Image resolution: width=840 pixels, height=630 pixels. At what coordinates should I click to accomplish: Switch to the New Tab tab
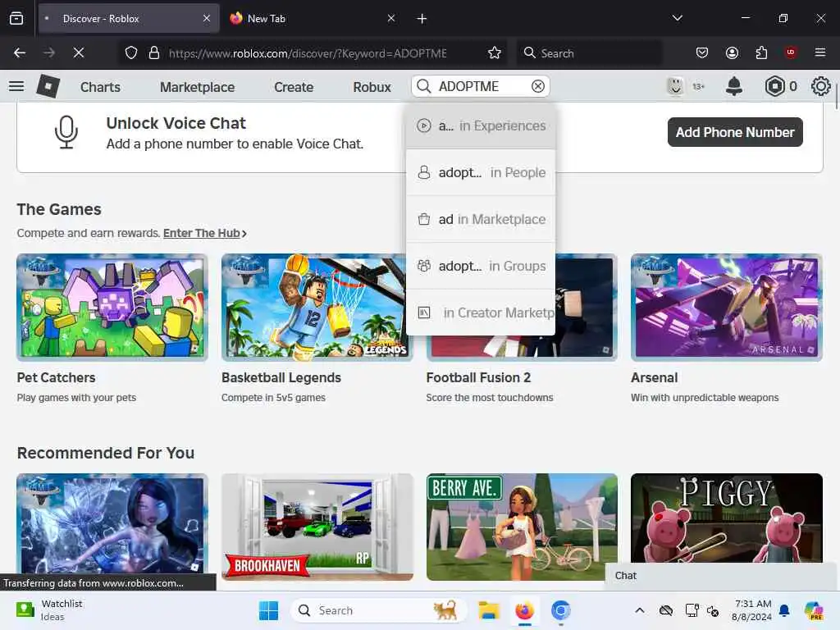coord(313,18)
